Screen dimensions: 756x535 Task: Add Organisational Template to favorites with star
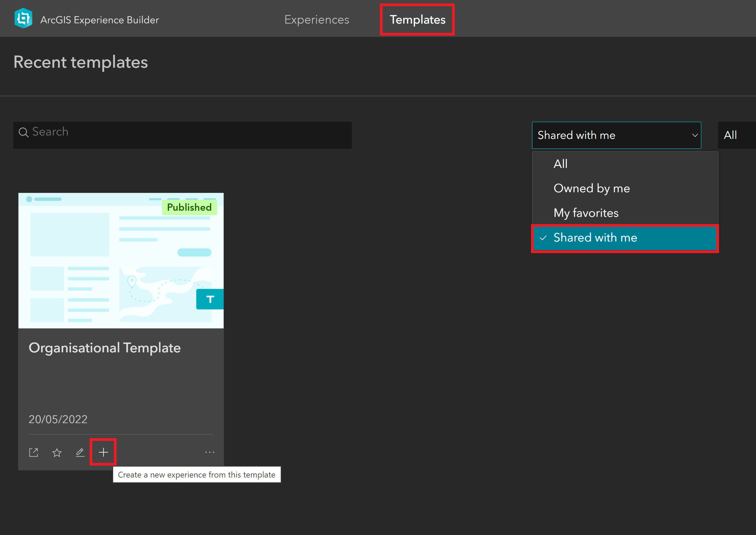coord(57,453)
